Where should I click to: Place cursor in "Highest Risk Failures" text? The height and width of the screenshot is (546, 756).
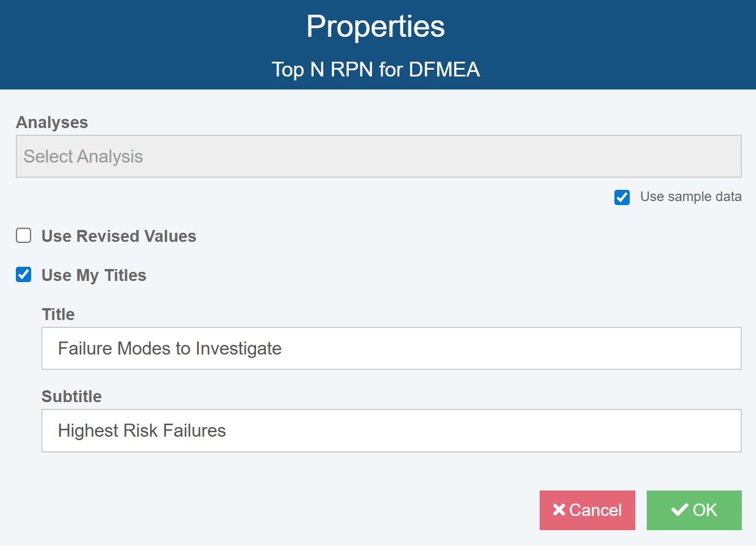coord(142,430)
